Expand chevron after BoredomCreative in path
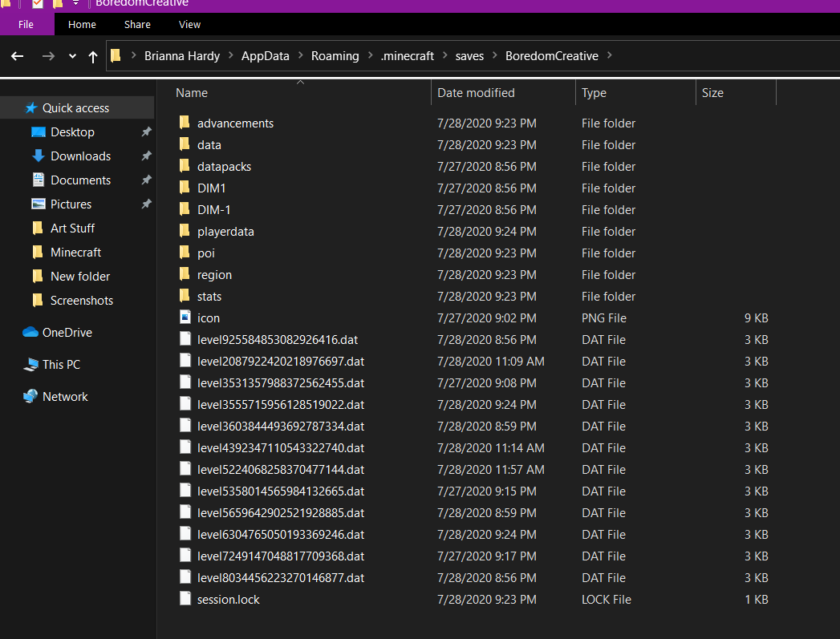Screen dimensions: 840x639 click(610, 56)
